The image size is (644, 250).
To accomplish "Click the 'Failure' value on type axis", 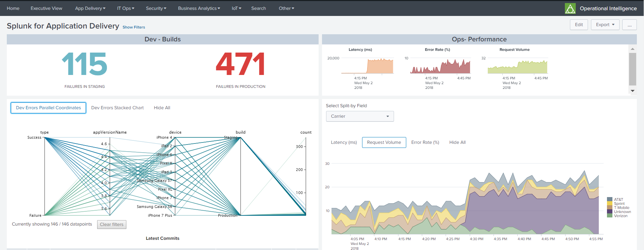I will click(35, 215).
